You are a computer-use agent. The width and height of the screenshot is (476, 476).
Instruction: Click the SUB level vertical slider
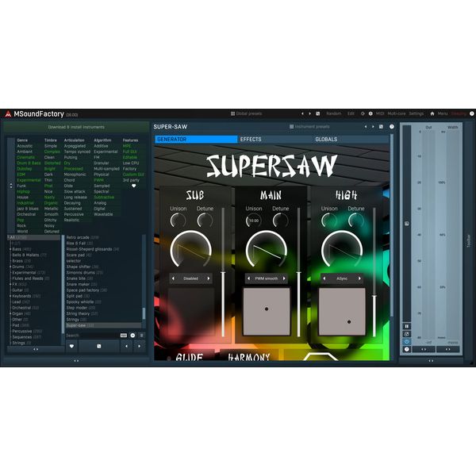tap(223, 272)
